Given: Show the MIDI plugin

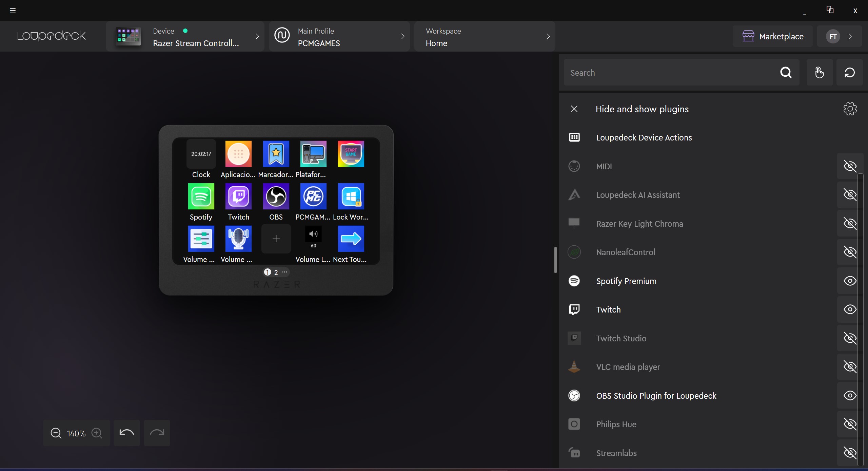Looking at the screenshot, I should pyautogui.click(x=850, y=166).
